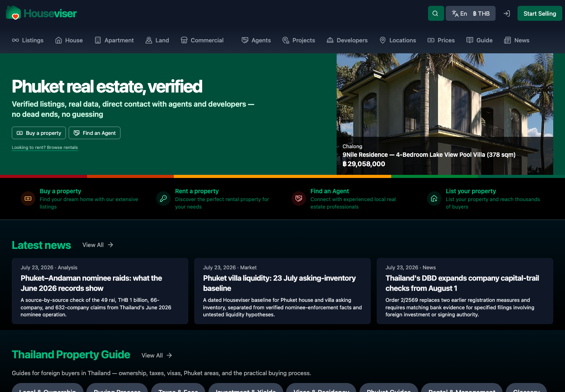Click the Buy a property hero button
This screenshot has height=392, width=565.
[x=39, y=133]
